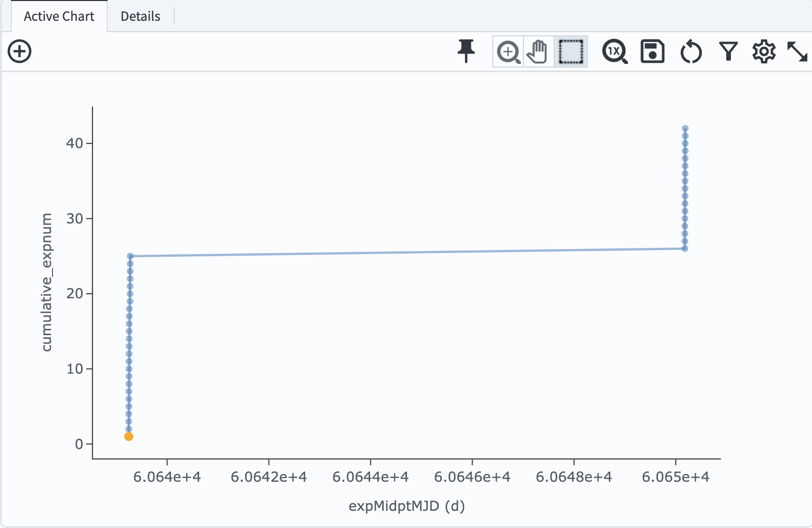Click a blue point in the left column

[129, 338]
